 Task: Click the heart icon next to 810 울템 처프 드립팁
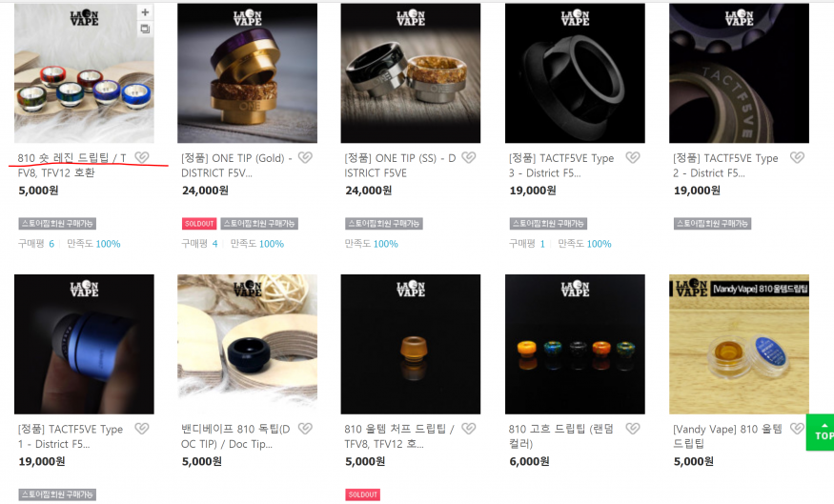[x=469, y=429]
